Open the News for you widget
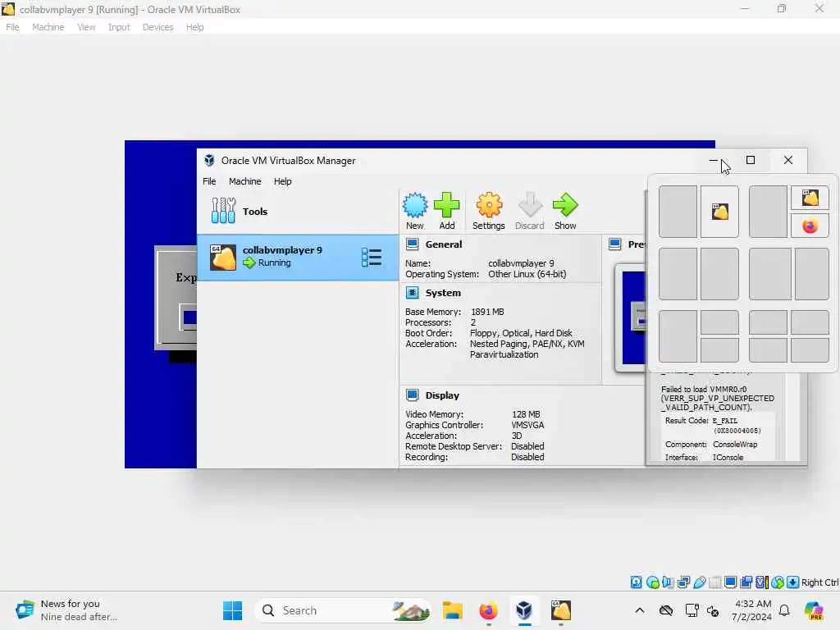Viewport: 840px width, 630px height. point(66,610)
